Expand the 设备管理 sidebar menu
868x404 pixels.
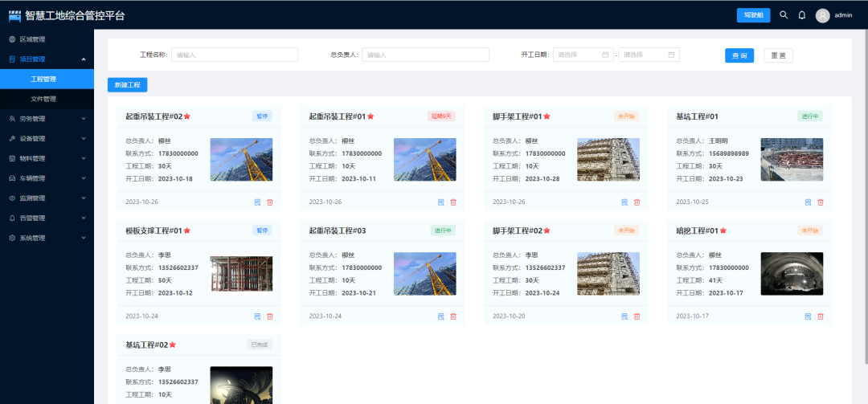point(47,138)
